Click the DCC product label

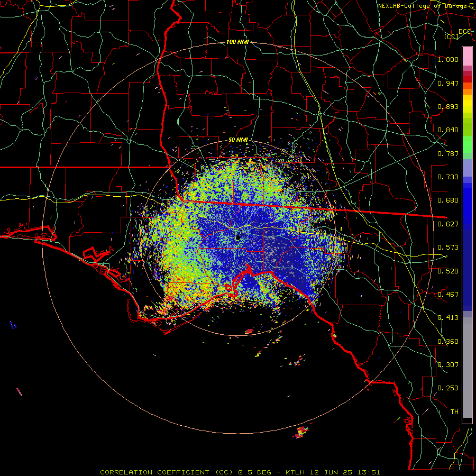coord(464,32)
